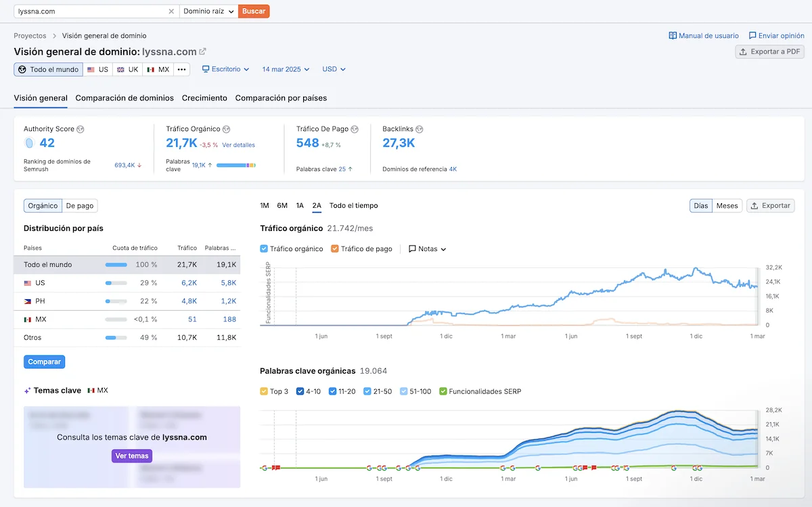Click the Manual de usuario icon
This screenshot has width=812, height=507.
pyautogui.click(x=673, y=35)
